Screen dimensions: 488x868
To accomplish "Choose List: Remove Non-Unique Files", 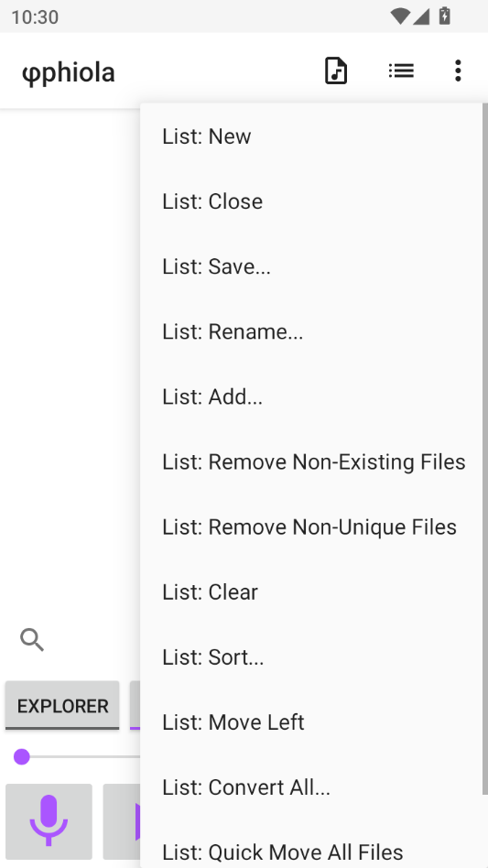I will tap(314, 527).
